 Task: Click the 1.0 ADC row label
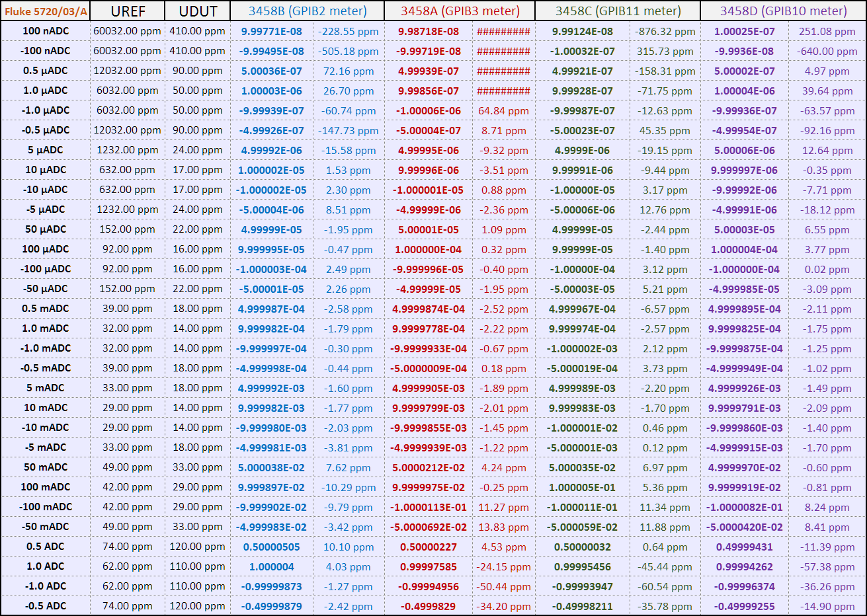46,566
